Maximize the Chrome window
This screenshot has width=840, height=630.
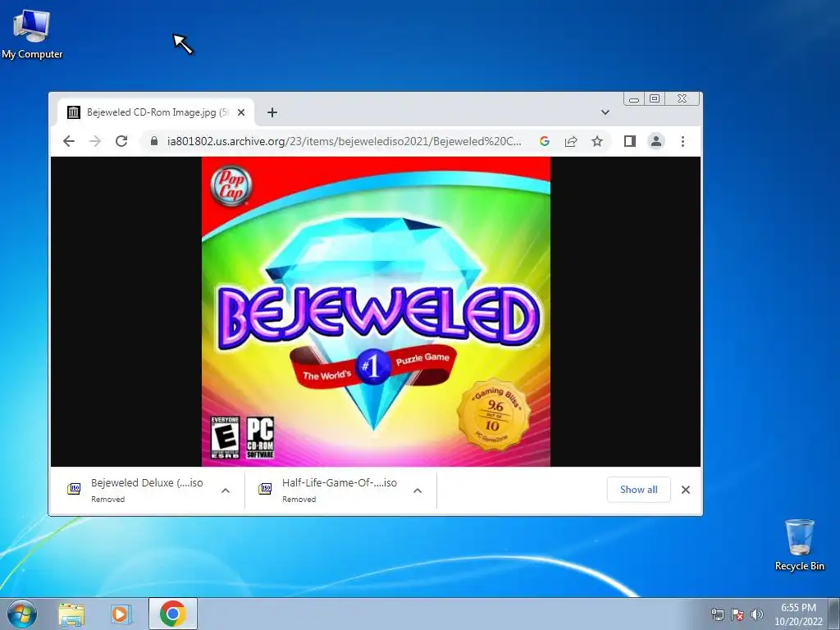[654, 99]
